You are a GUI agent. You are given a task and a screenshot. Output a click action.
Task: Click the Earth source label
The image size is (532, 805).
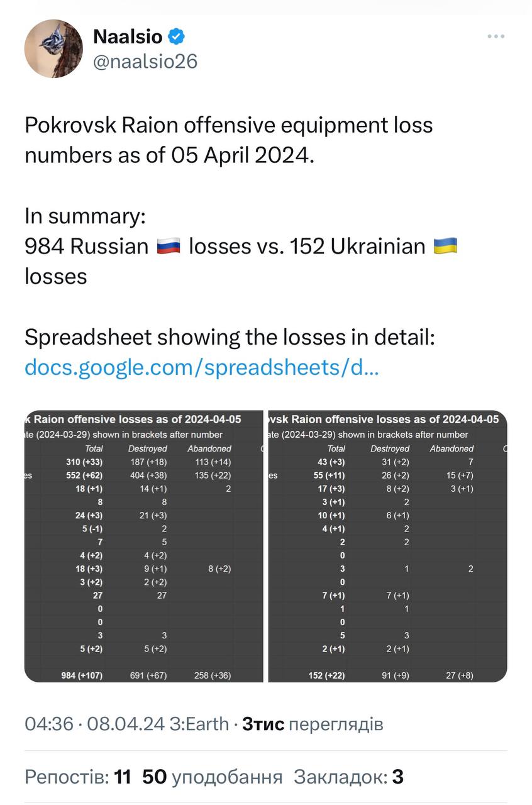(199, 724)
